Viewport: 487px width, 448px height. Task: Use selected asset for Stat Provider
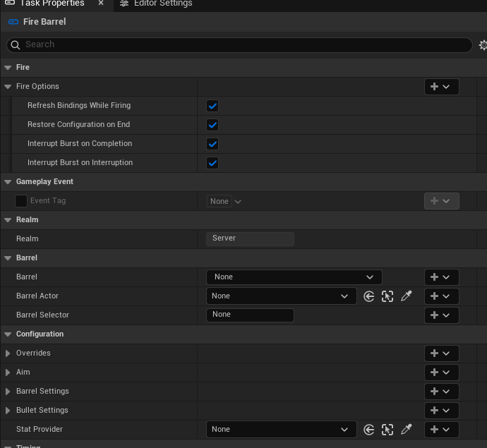point(368,430)
